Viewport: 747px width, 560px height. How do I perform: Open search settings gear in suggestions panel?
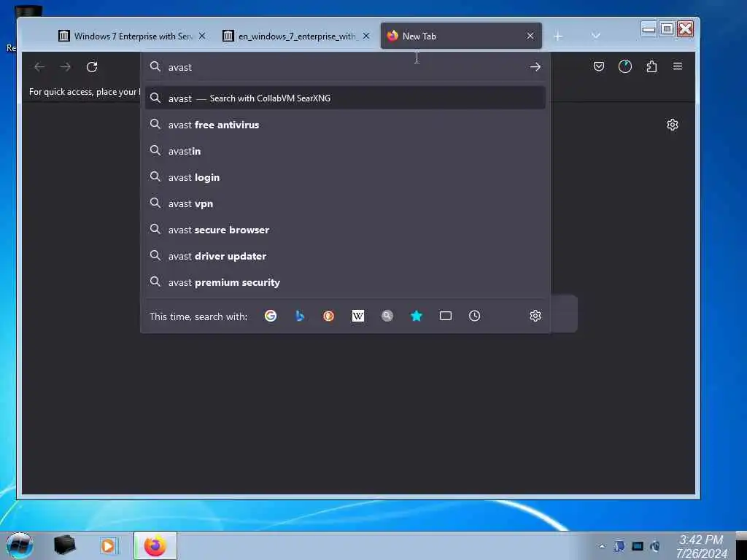coord(535,316)
